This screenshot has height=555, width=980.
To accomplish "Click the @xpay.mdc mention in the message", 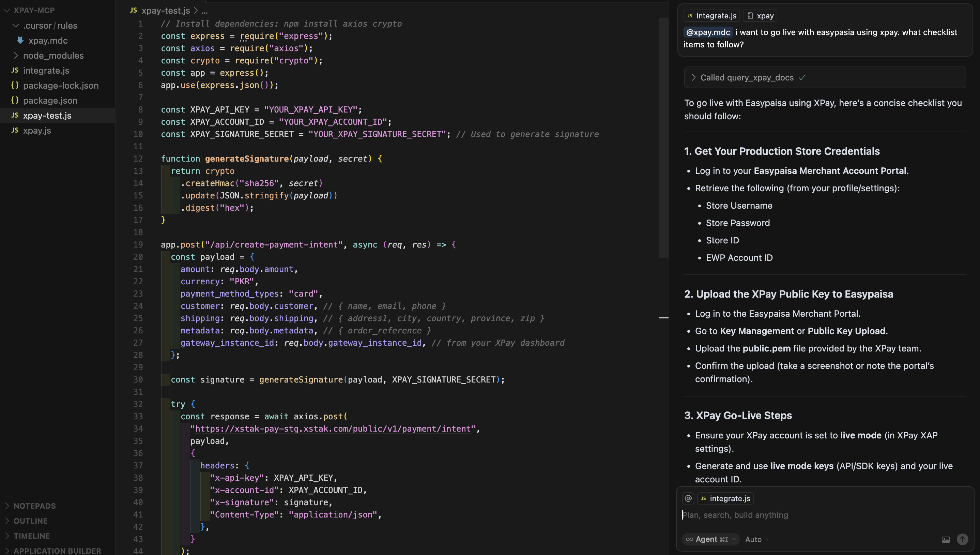I will click(x=708, y=32).
